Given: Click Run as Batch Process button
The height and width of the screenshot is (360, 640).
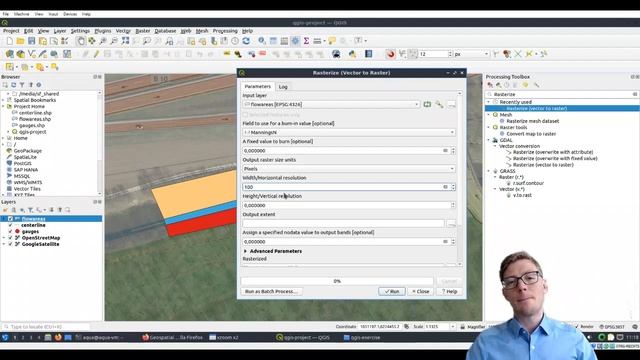Looking at the screenshot, I should click(271, 291).
